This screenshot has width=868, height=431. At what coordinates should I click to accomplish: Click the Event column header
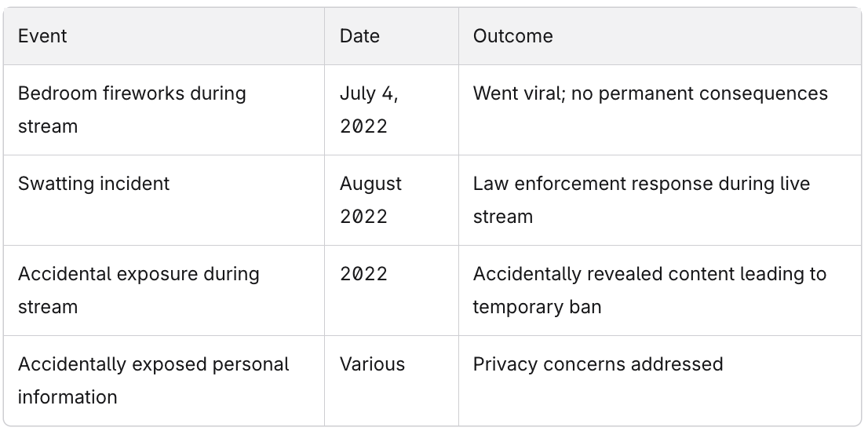coord(164,36)
